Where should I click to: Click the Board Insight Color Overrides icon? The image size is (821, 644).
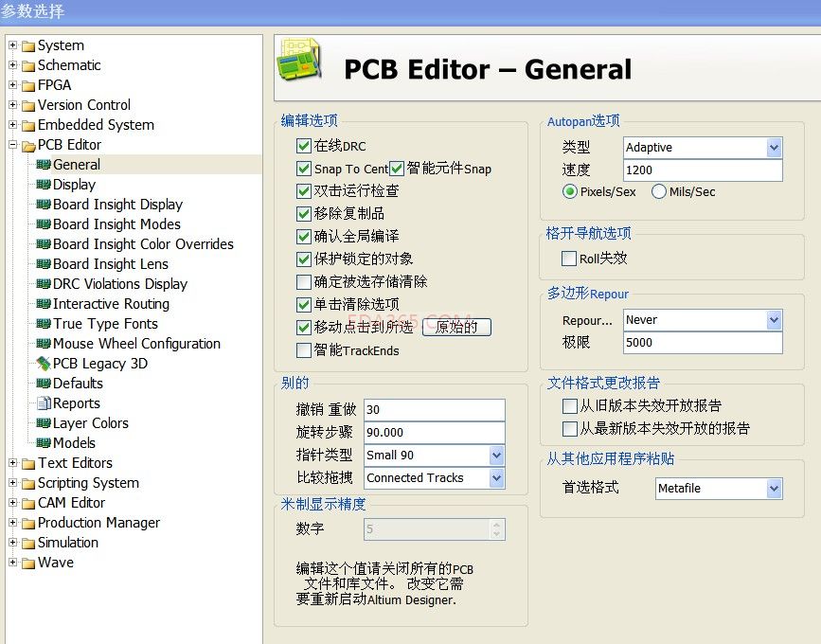point(44,244)
